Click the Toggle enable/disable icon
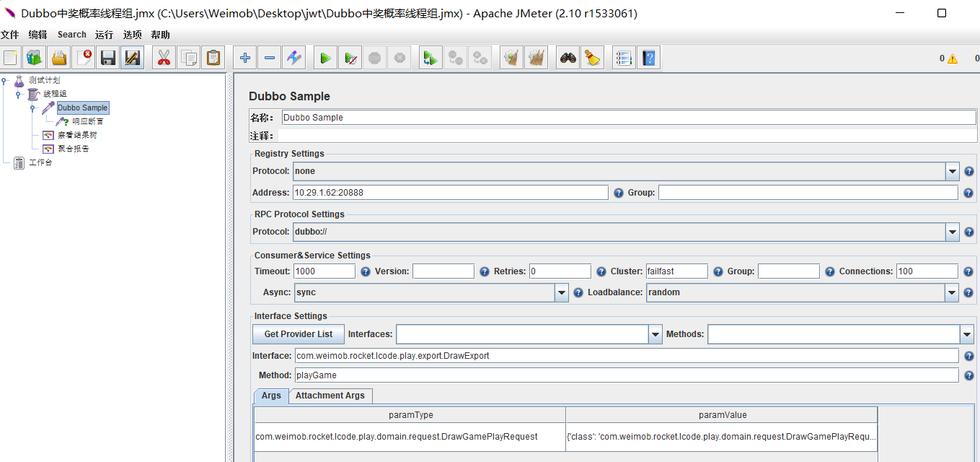 pos(294,58)
